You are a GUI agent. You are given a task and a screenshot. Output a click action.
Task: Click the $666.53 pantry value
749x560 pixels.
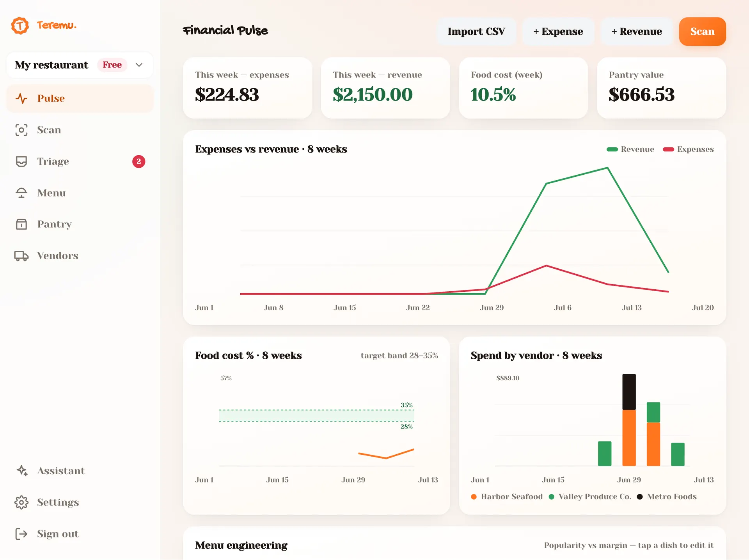click(x=642, y=95)
